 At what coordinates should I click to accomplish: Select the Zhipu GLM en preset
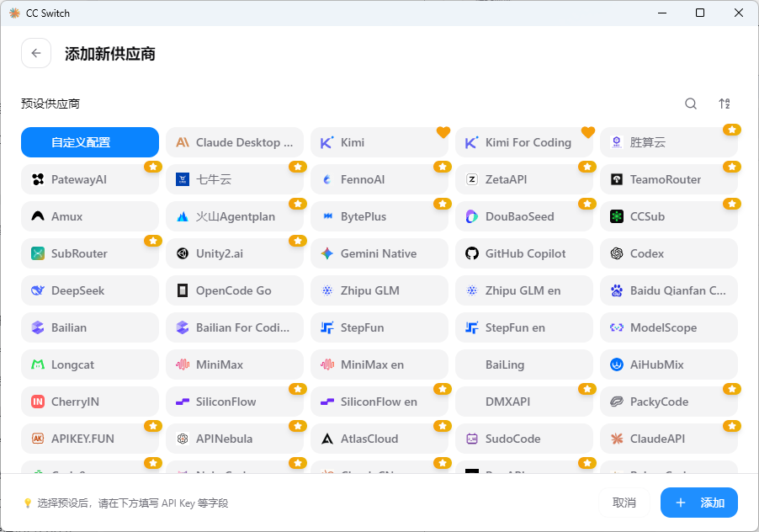coord(524,290)
